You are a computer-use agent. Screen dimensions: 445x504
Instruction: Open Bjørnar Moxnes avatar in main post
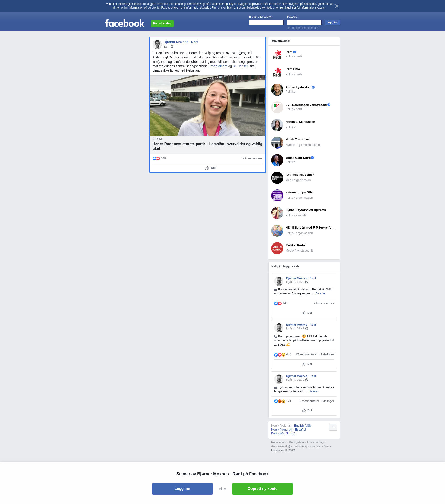click(x=157, y=45)
